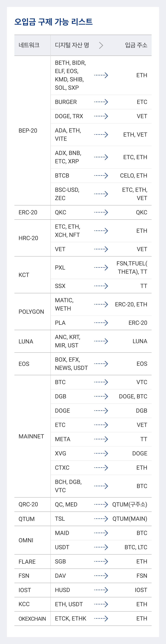Click the 오입금 구제 가능 리스트 title
This screenshot has height=644, width=166.
point(54,22)
